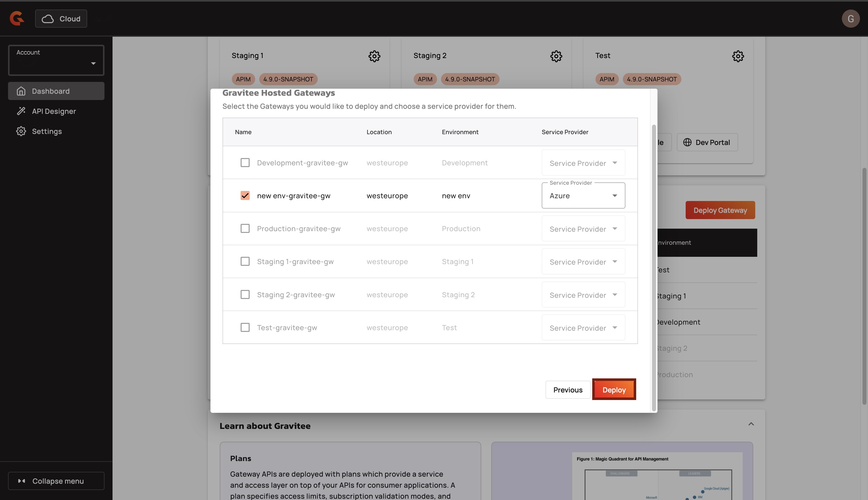Image resolution: width=868 pixels, height=500 pixels.
Task: Click the Dashboard home icon
Action: click(21, 91)
